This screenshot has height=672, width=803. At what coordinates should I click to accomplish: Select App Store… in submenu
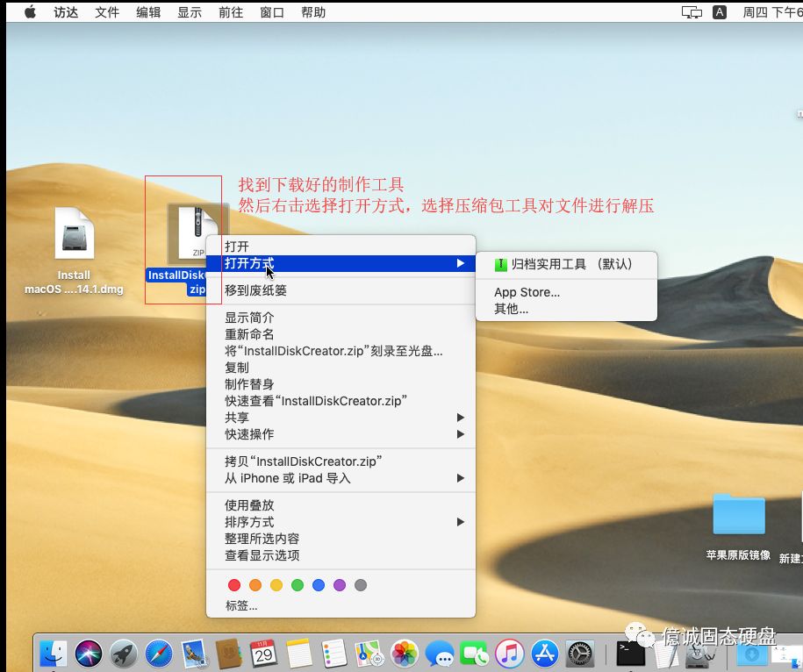click(x=566, y=292)
